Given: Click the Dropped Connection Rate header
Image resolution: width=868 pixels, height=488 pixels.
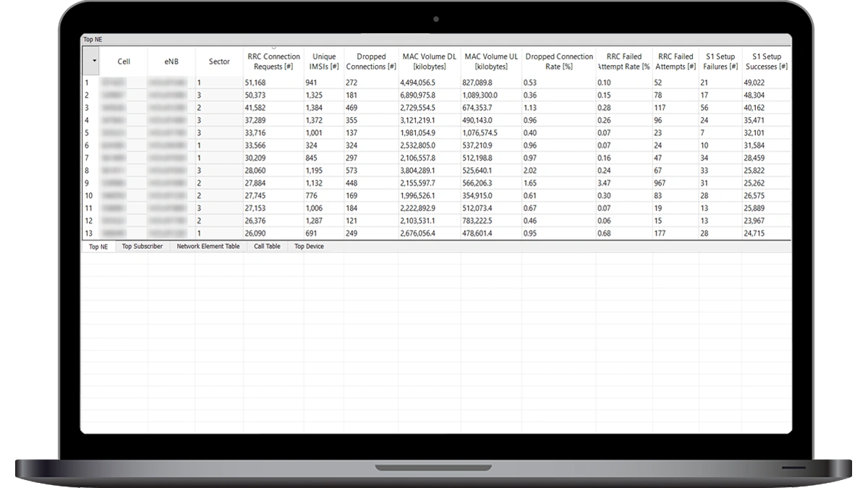Looking at the screenshot, I should pyautogui.click(x=558, y=61).
